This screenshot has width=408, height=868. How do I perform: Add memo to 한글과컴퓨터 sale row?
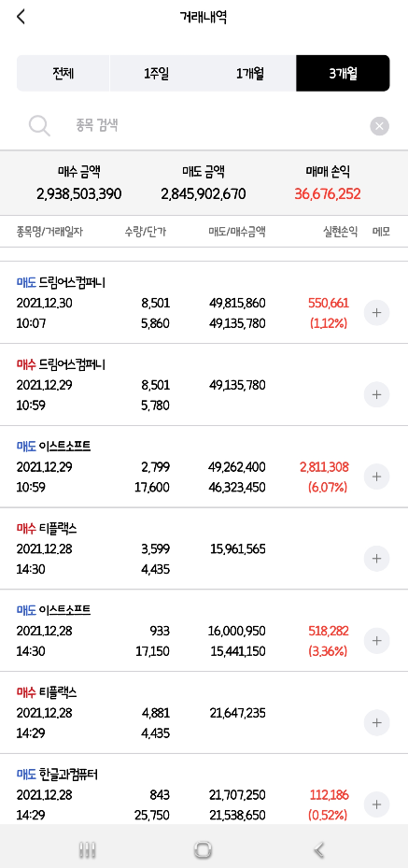376,804
